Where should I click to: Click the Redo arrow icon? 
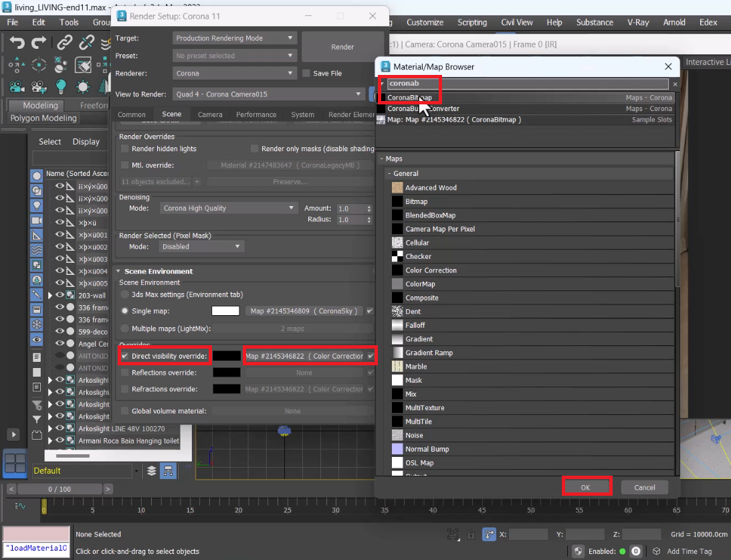(39, 43)
